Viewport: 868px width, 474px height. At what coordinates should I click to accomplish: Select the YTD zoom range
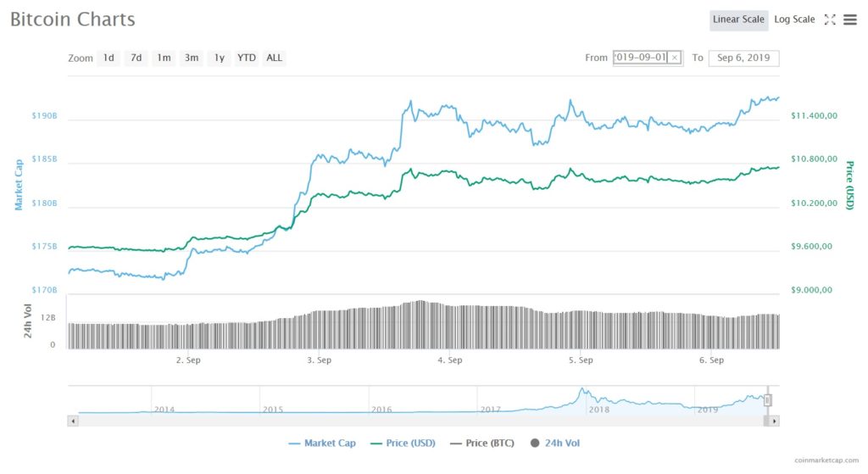[x=247, y=58]
